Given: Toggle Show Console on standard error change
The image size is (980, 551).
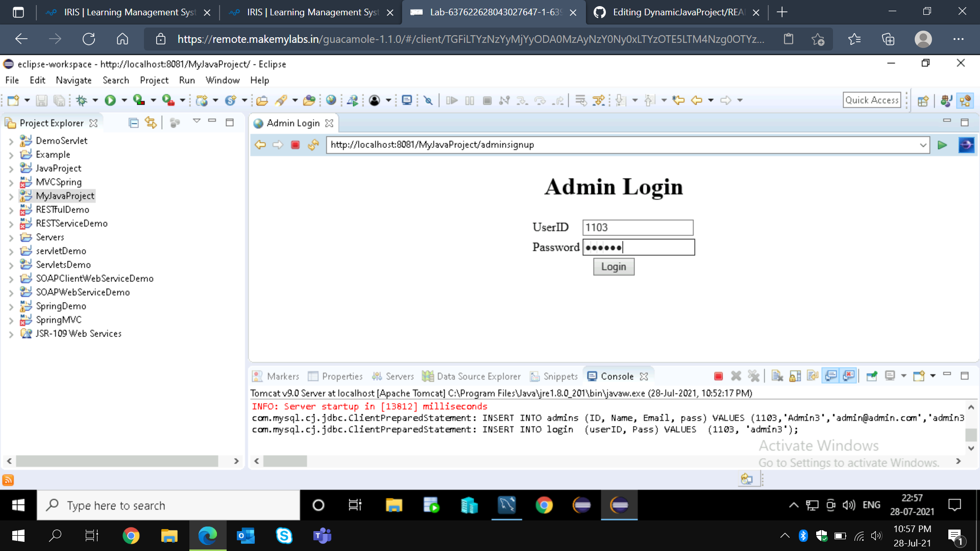Looking at the screenshot, I should pyautogui.click(x=848, y=377).
